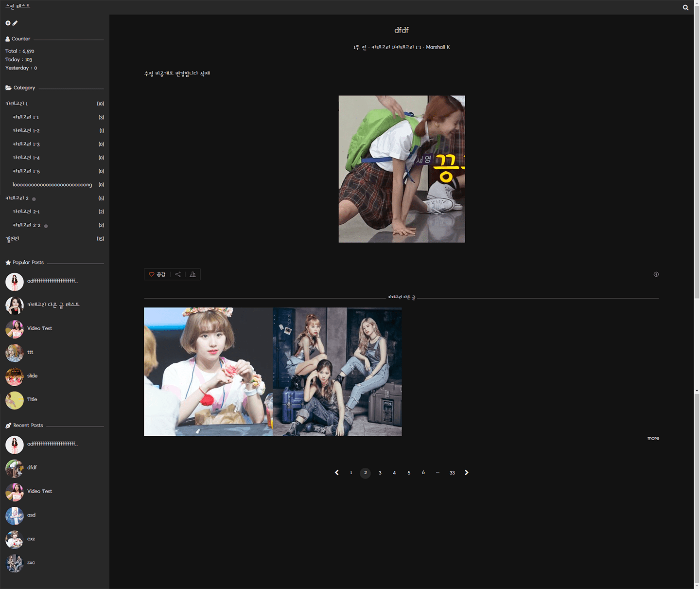Open 'asd' post in Recent Posts
700x589 pixels.
(x=31, y=515)
